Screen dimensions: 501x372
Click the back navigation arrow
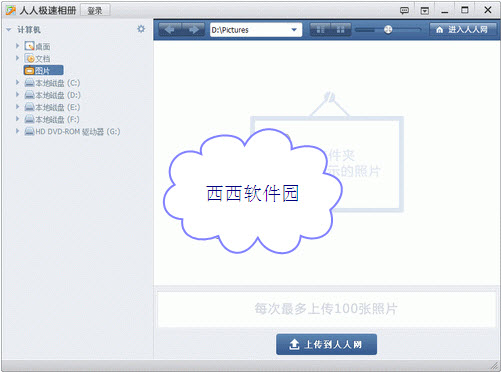(x=170, y=30)
